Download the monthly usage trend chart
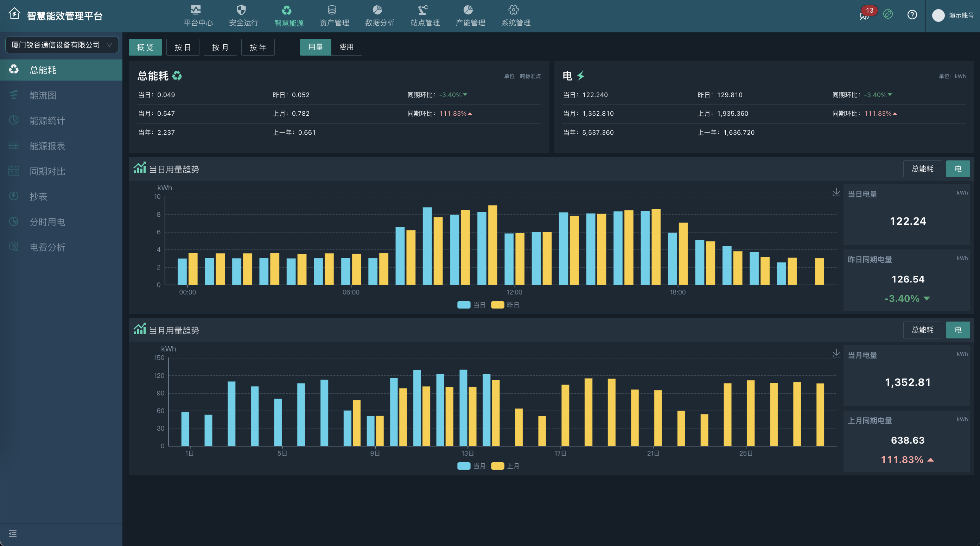The width and height of the screenshot is (980, 546). [x=836, y=354]
